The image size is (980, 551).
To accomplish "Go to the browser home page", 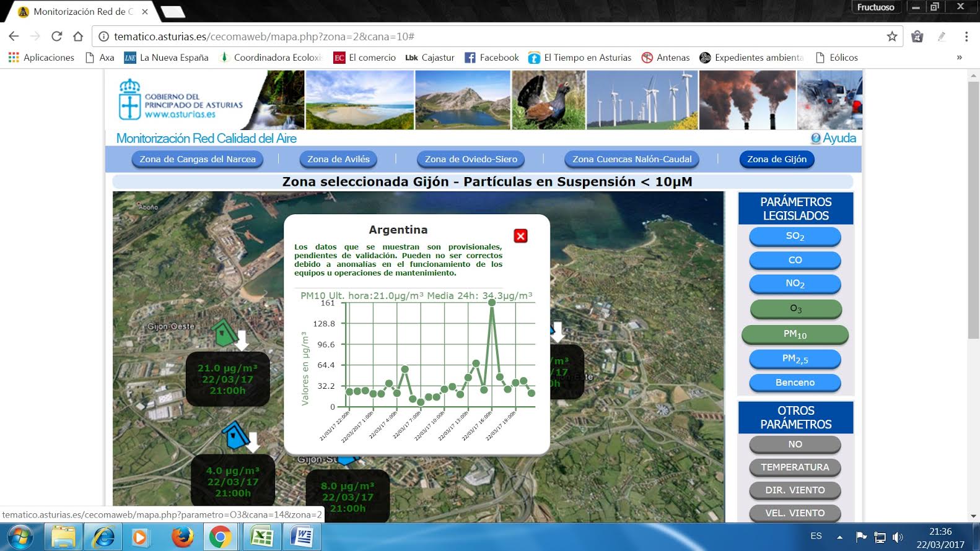I will [x=78, y=37].
